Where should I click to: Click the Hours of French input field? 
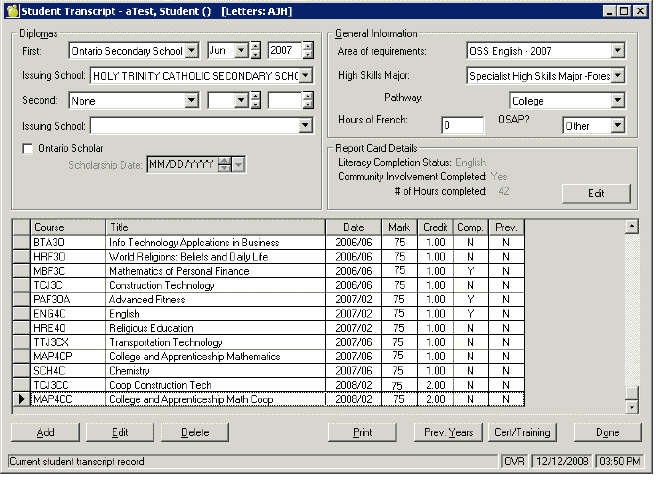[x=462, y=126]
